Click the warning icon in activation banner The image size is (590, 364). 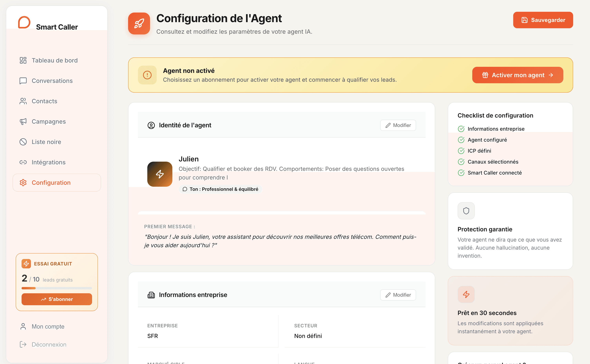(147, 75)
